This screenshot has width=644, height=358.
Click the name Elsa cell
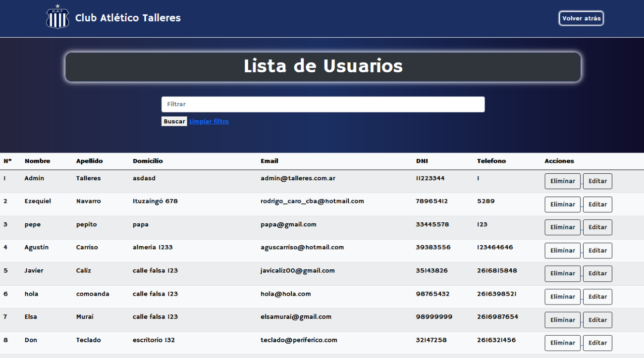[x=31, y=316]
